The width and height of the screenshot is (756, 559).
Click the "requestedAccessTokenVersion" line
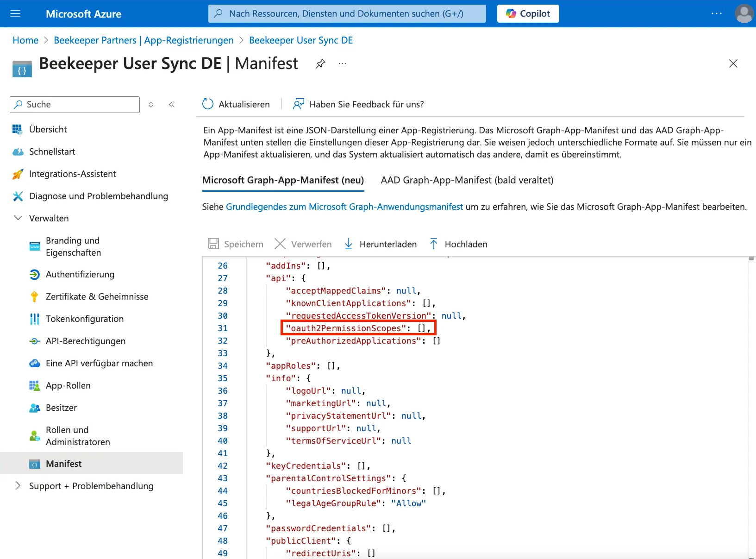coord(376,316)
